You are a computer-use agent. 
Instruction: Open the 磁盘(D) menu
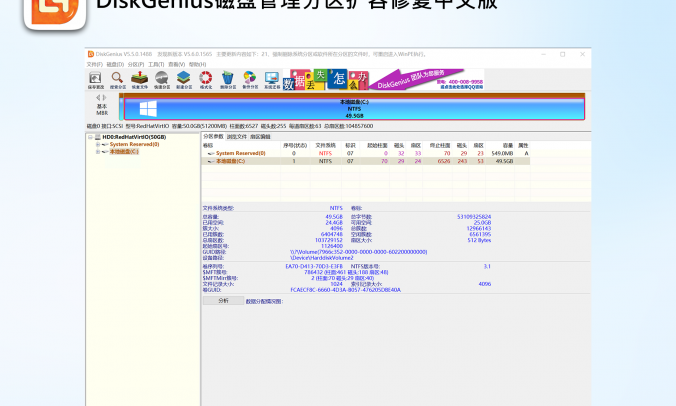(115, 64)
